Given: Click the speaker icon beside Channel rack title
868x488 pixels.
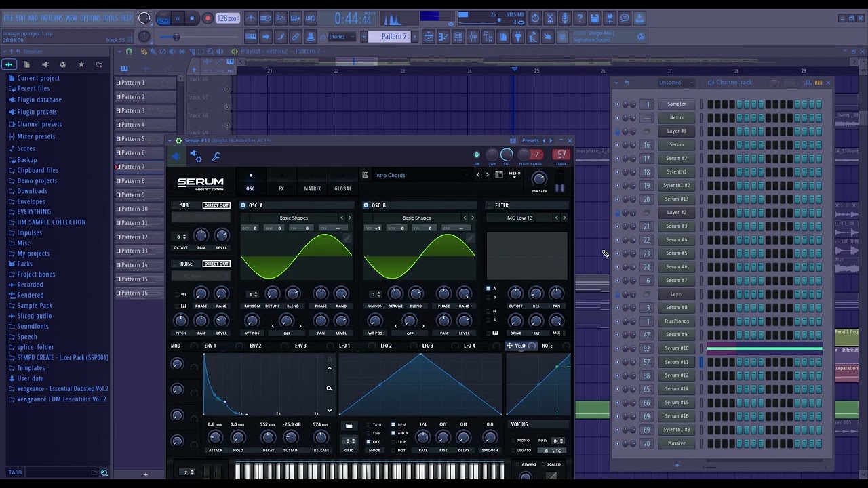Looking at the screenshot, I should [711, 83].
